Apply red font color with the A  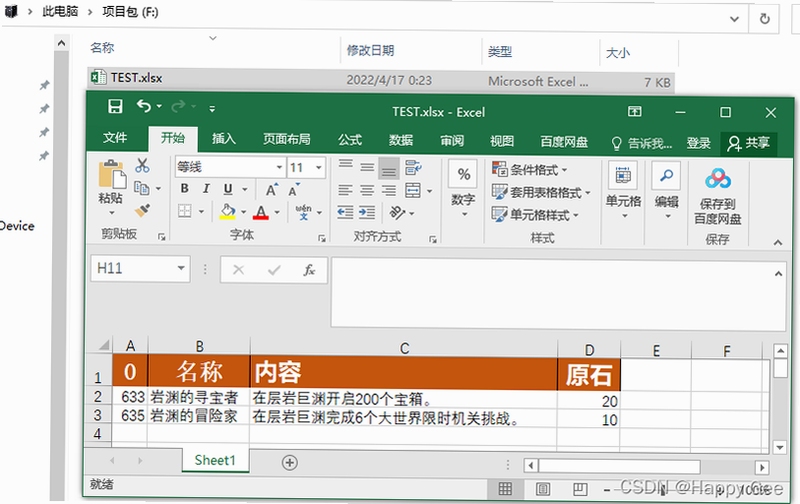(261, 212)
